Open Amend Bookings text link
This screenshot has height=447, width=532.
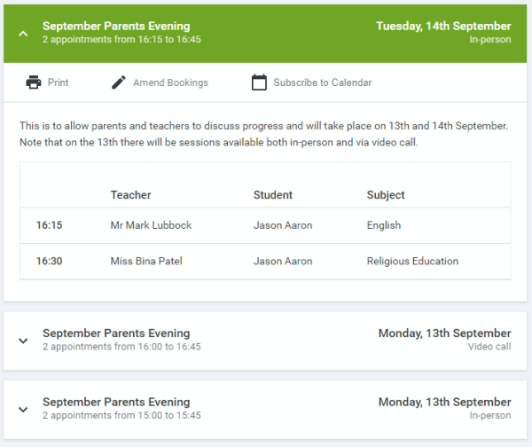(x=171, y=82)
